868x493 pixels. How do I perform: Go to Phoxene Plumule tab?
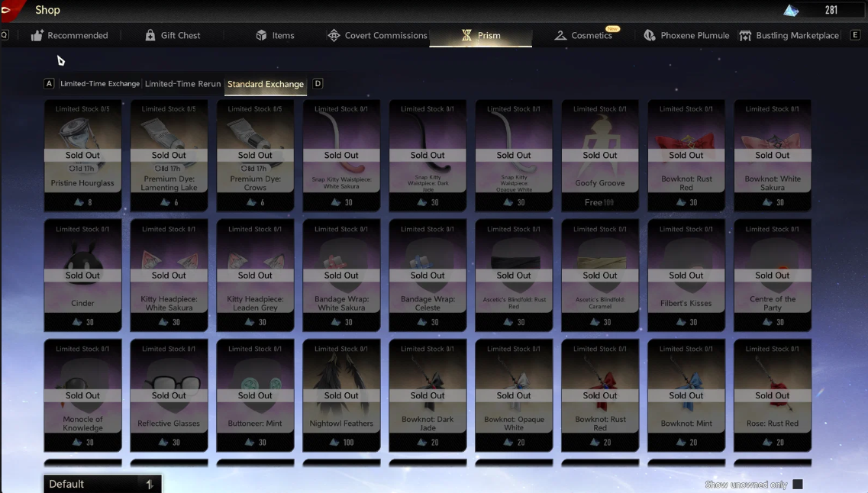tap(686, 35)
